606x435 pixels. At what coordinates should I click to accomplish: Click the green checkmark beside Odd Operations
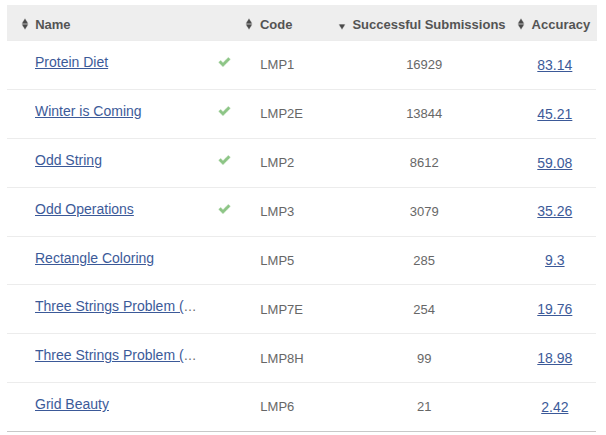point(224,209)
